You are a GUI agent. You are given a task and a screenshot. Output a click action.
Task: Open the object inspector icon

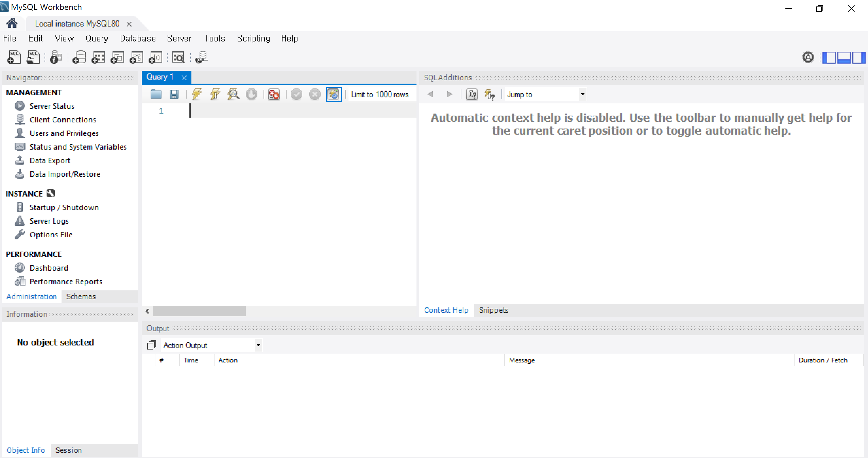pyautogui.click(x=56, y=57)
